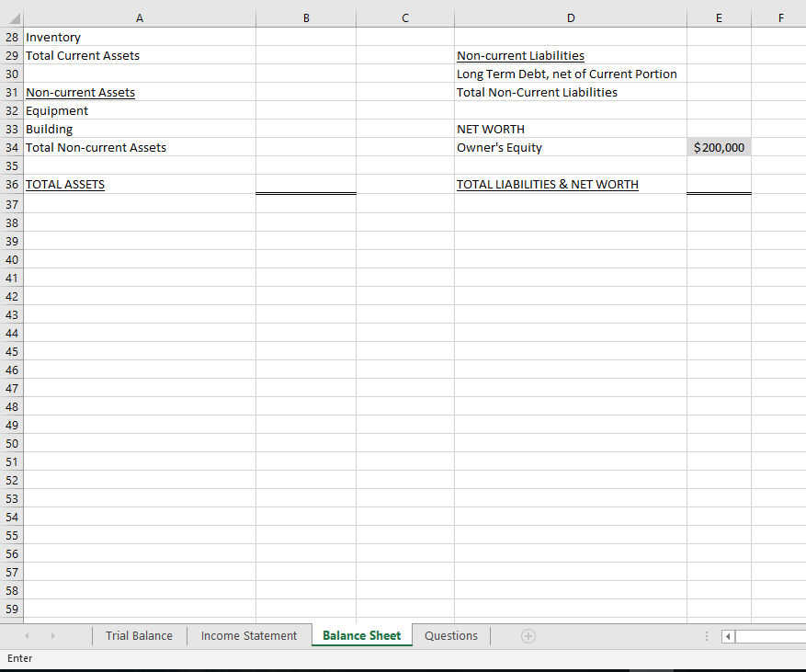This screenshot has width=806, height=672.
Task: Click the active Balance Sheet tab
Action: pyautogui.click(x=361, y=635)
